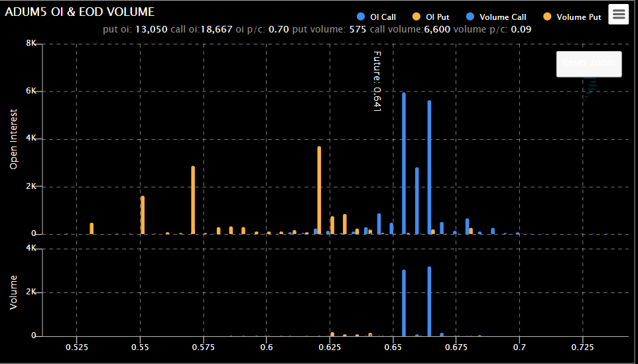Click the x-axis label 0.7

pyautogui.click(x=519, y=347)
